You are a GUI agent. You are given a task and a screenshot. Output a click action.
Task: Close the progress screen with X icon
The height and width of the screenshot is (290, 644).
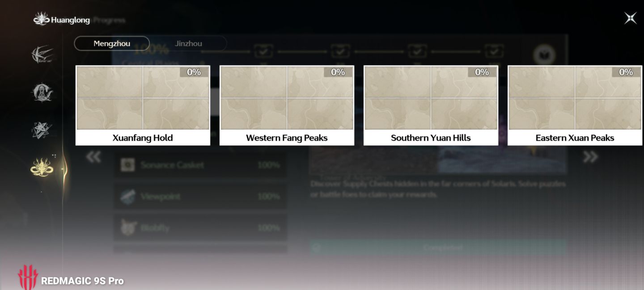point(631,18)
